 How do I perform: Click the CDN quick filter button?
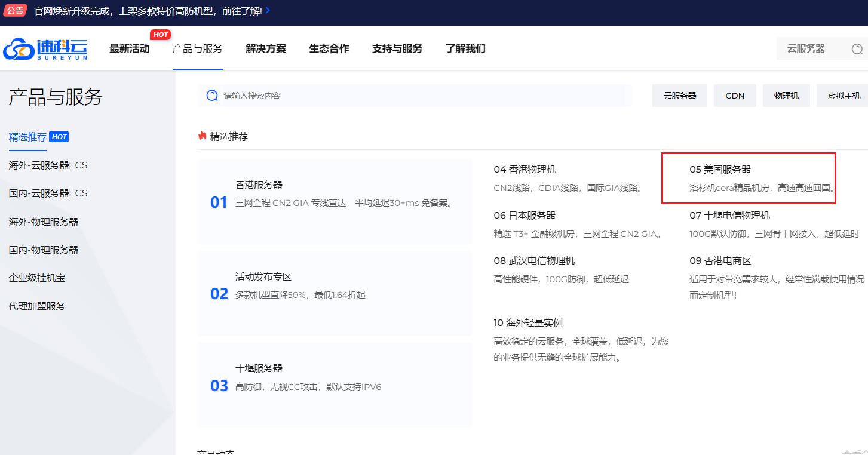click(735, 96)
